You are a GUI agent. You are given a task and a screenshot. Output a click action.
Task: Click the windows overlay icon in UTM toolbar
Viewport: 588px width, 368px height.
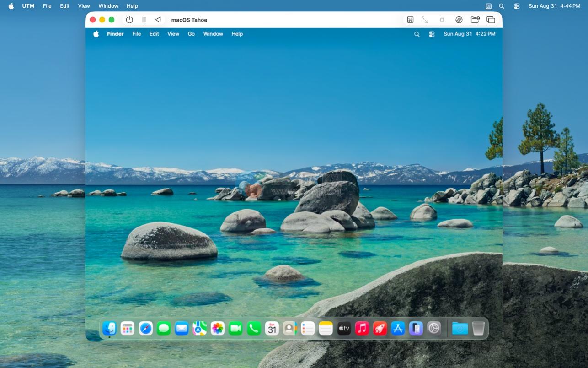click(491, 20)
